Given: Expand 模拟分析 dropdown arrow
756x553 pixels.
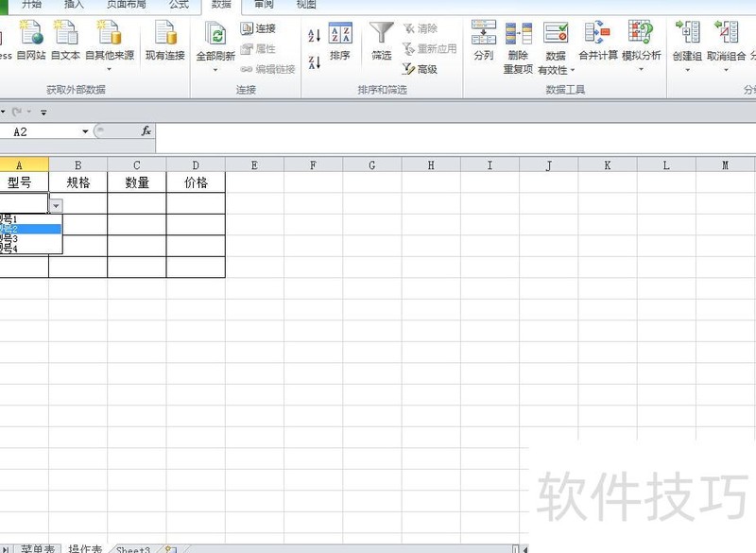Looking at the screenshot, I should pyautogui.click(x=642, y=69).
